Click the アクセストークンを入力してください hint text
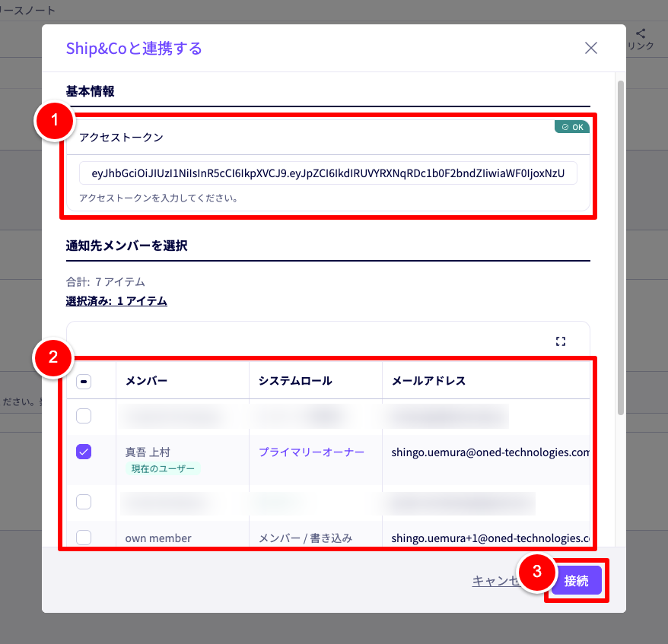The height and width of the screenshot is (644, 668). [x=158, y=198]
